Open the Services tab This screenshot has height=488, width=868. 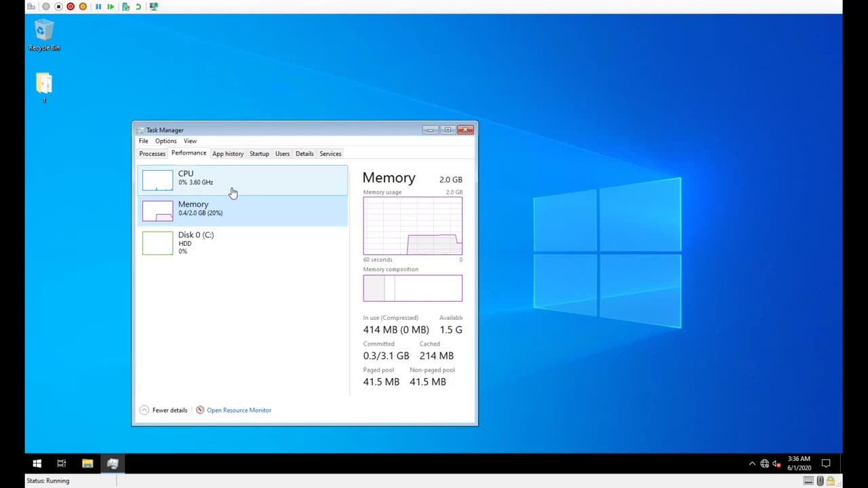tap(330, 154)
